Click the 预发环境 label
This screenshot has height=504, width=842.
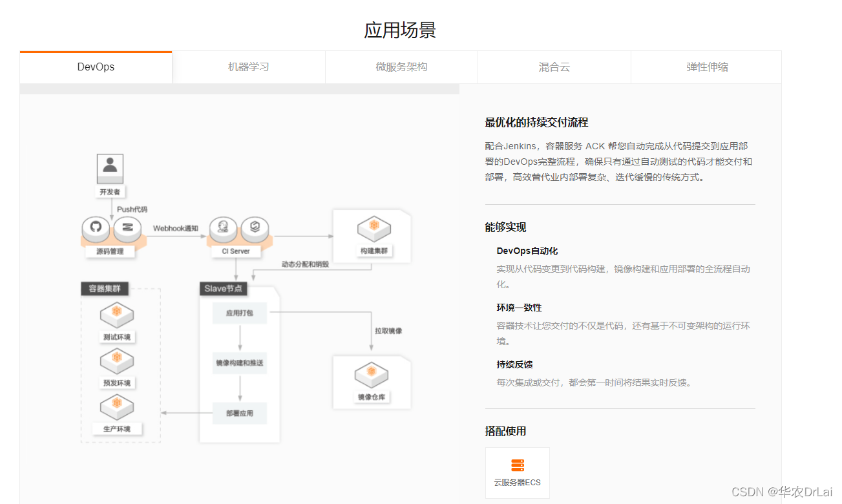117,383
